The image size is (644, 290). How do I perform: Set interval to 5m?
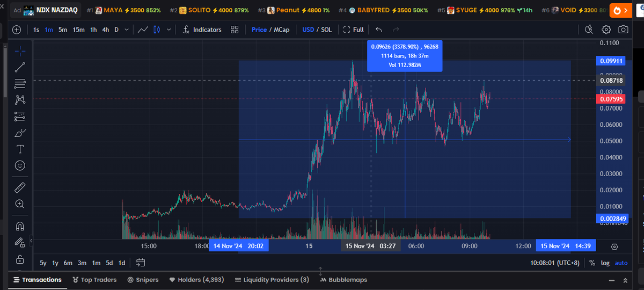(x=63, y=30)
